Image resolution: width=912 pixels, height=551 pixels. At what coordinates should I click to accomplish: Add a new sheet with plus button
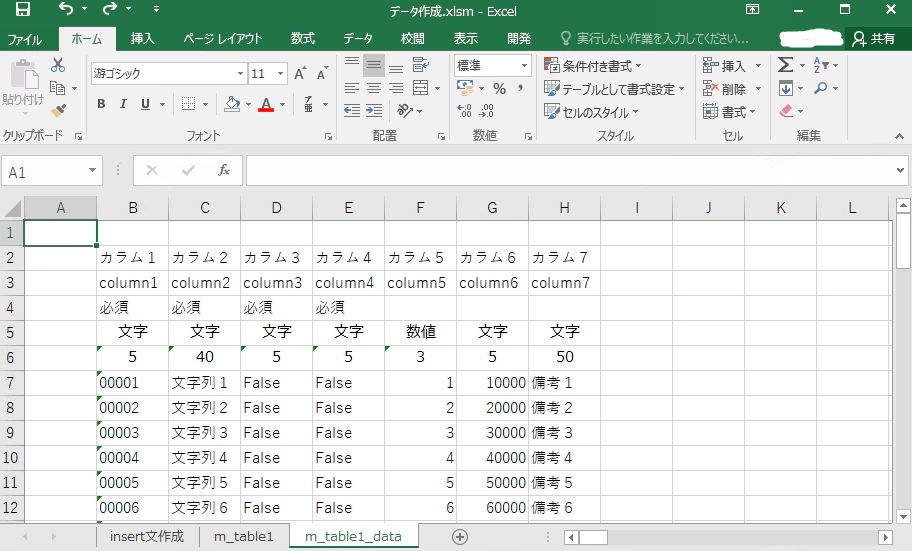click(460, 537)
